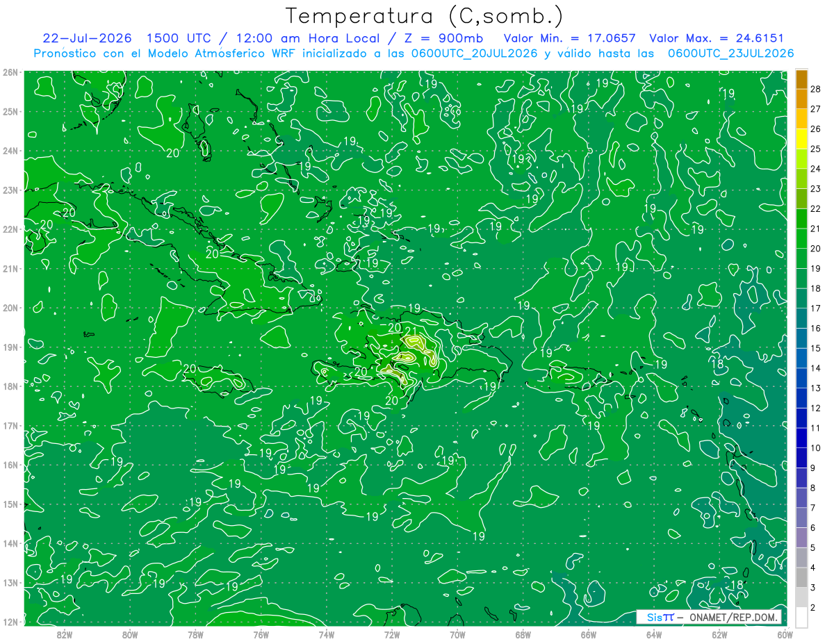Screen dimensions: 834x644
Task: Click the '21' contour label over Hispaniola
Action: point(411,331)
